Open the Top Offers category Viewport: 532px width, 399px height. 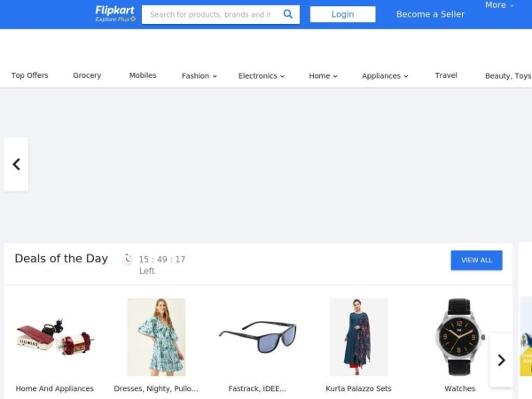[x=30, y=75]
